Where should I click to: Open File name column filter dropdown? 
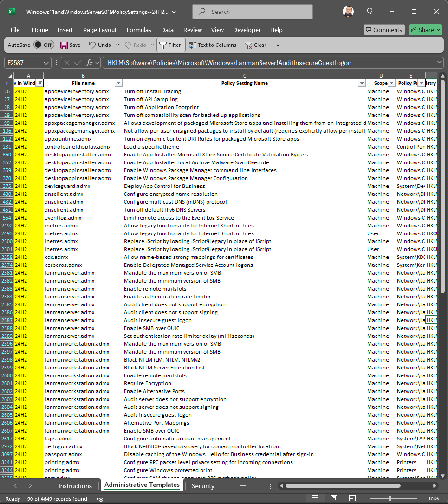coord(118,83)
